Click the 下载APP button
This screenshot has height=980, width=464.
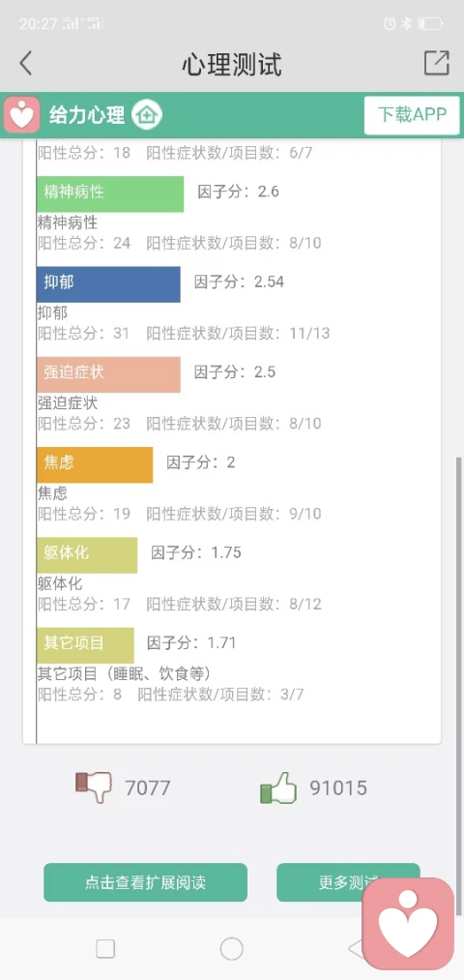(412, 115)
